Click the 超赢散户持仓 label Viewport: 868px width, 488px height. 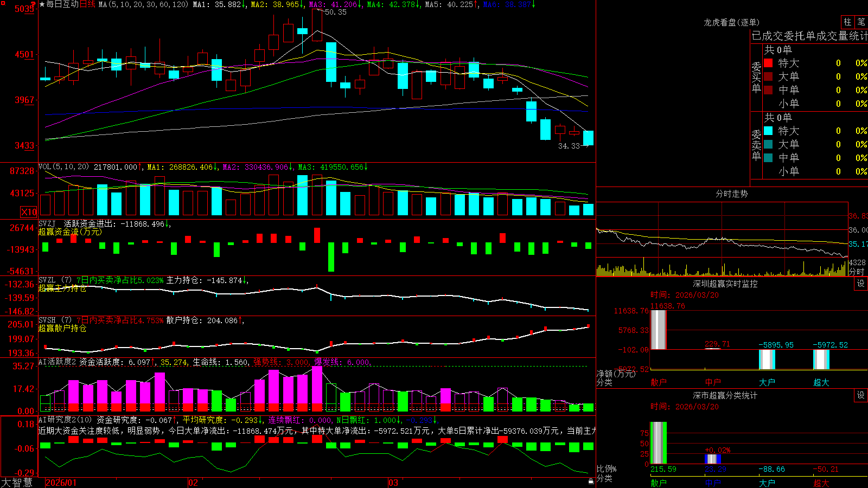(x=62, y=328)
